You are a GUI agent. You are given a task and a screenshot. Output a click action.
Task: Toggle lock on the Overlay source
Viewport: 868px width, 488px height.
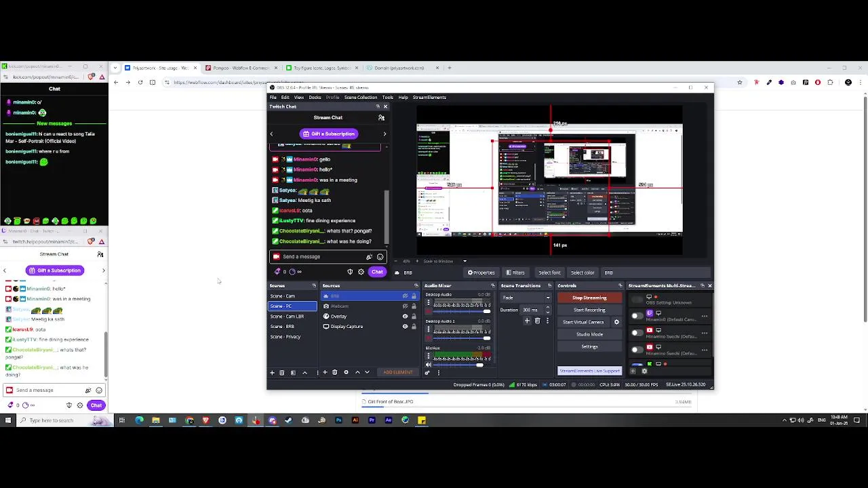[414, 317]
